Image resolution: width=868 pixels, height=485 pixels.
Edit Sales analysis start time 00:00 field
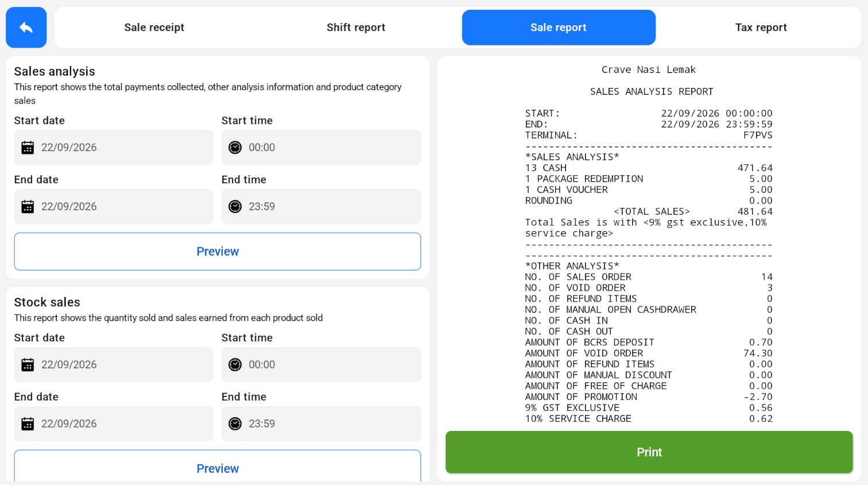click(321, 148)
